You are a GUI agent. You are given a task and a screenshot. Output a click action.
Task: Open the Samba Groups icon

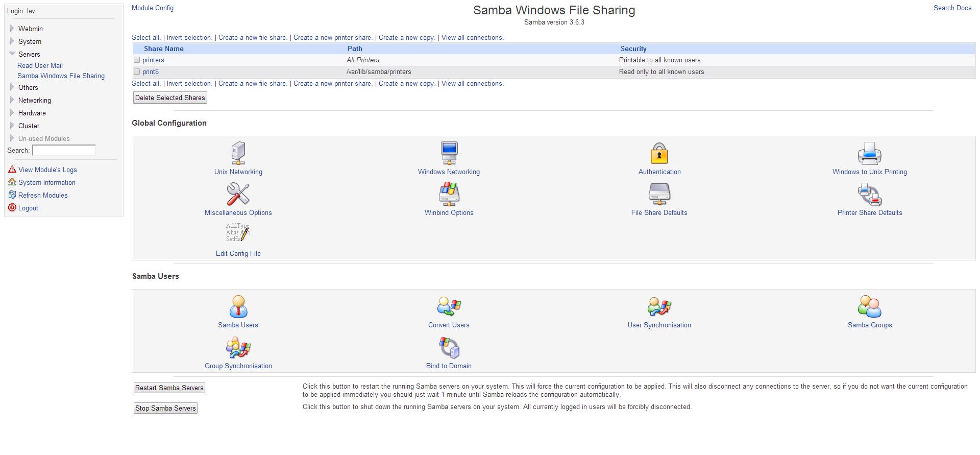[x=869, y=306]
